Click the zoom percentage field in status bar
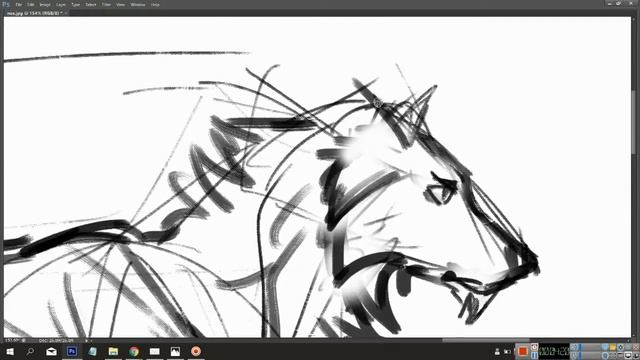The height and width of the screenshot is (360, 640). coord(12,340)
